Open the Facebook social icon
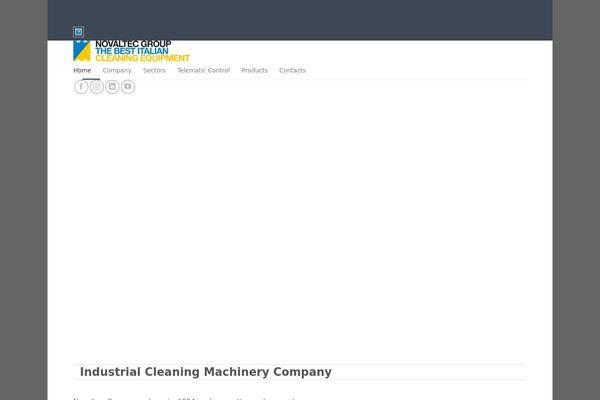This screenshot has width=600, height=400. (x=81, y=87)
